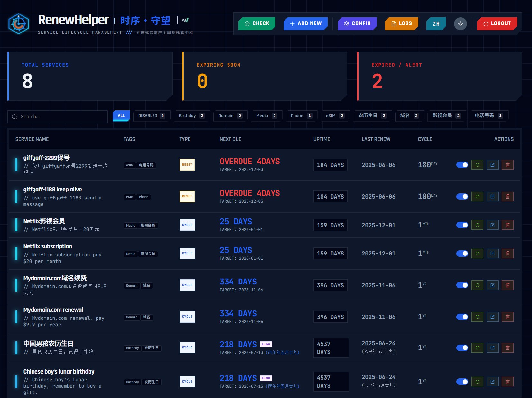Switch language with the ZH button
This screenshot has height=398, width=532.
point(436,24)
